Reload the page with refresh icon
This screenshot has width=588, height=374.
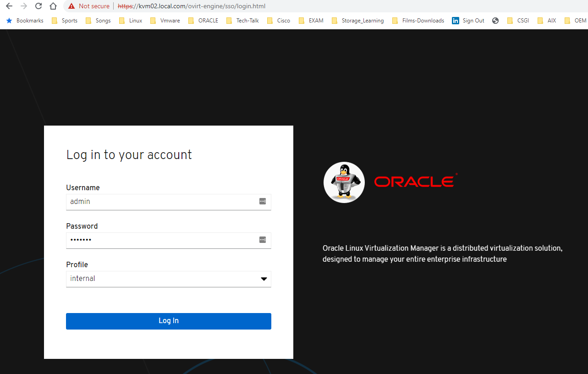tap(38, 6)
